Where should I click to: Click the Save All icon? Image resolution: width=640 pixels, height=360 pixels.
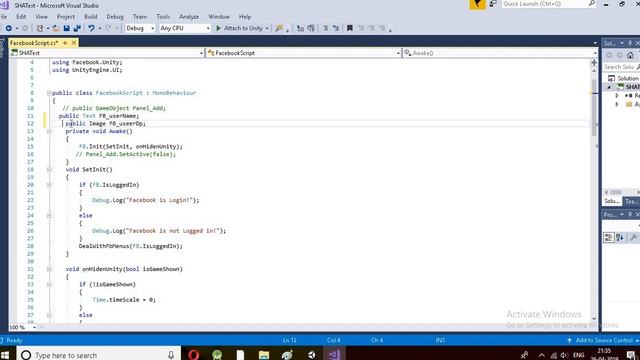tap(77, 28)
